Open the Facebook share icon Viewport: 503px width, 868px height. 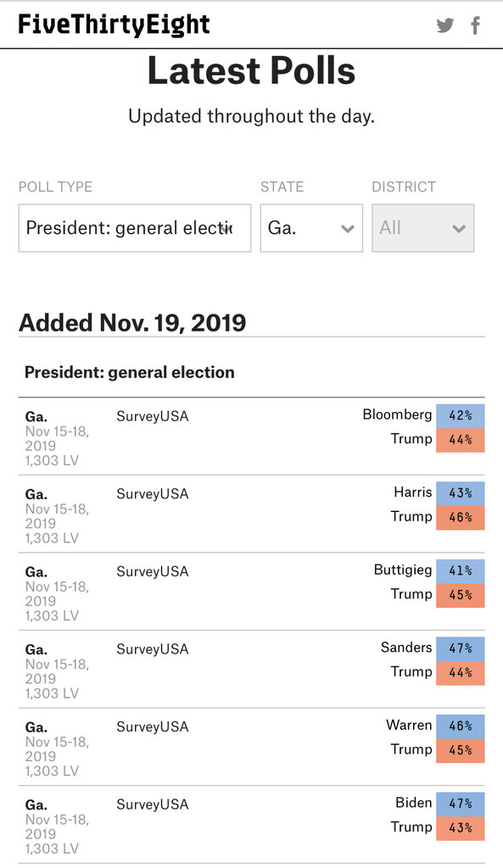pyautogui.click(x=475, y=25)
